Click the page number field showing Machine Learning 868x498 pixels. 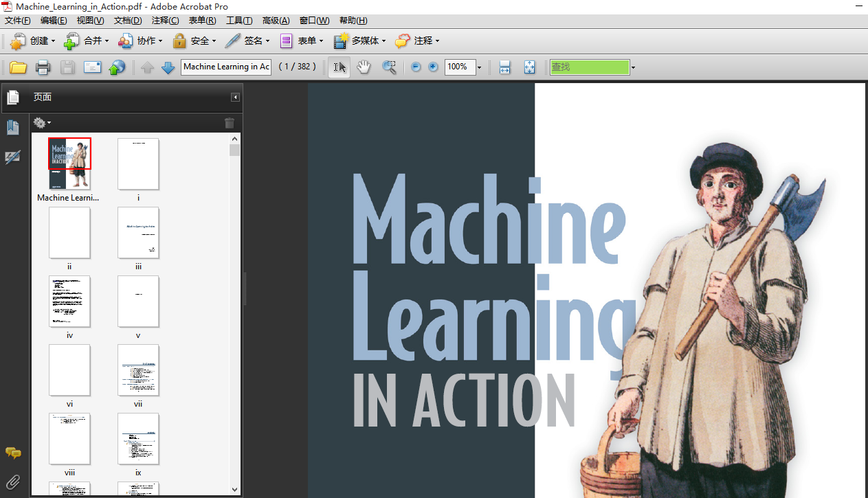[226, 67]
